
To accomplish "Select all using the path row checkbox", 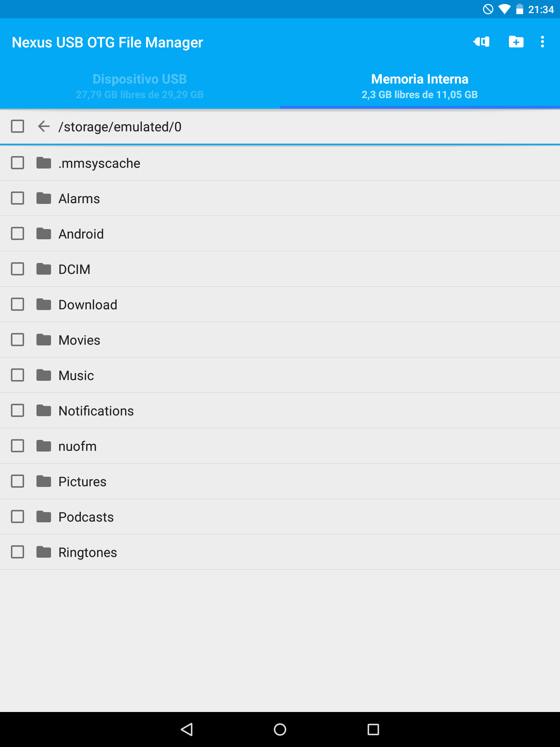I will [x=17, y=127].
